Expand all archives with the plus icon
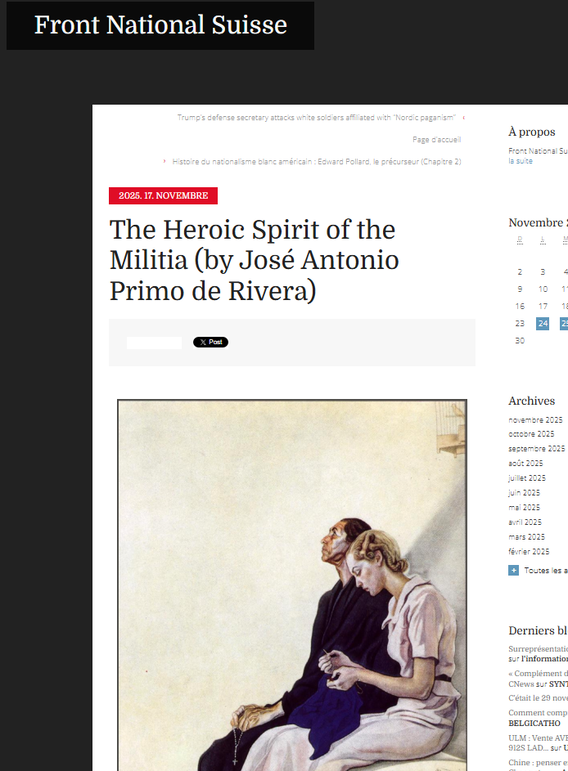 513,570
